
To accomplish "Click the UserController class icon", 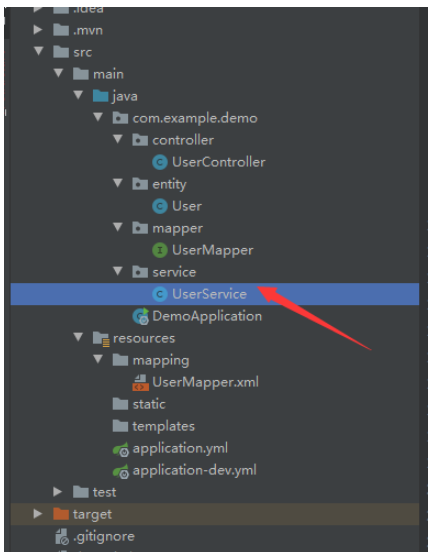I will (160, 162).
